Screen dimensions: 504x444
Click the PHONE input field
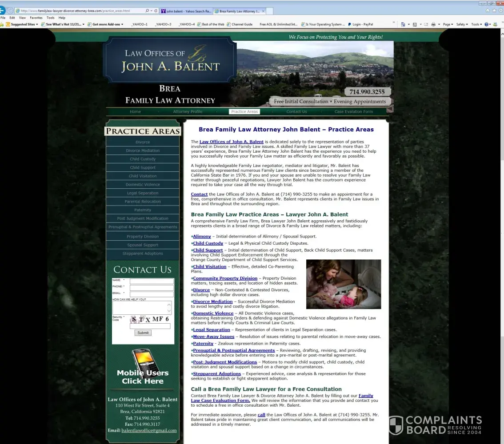pos(152,288)
